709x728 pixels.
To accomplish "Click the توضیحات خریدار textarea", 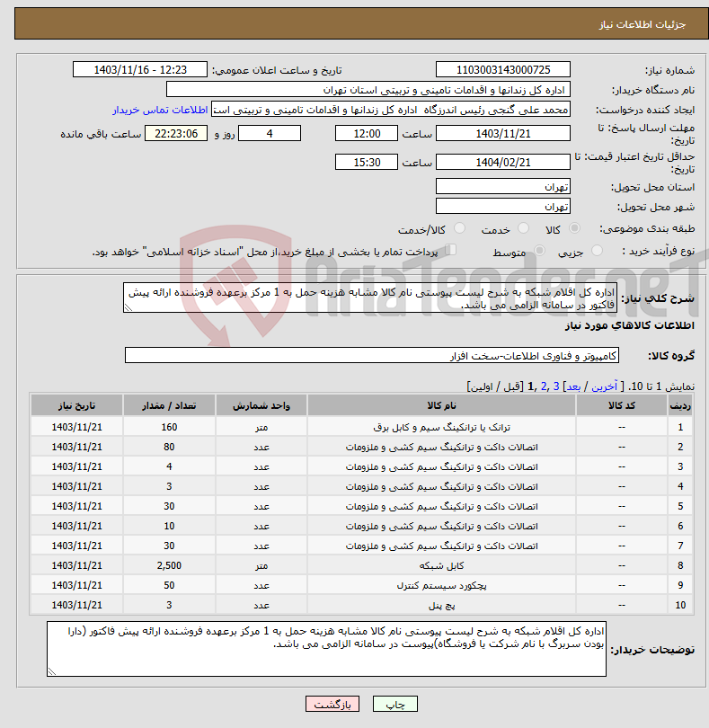I will point(326,649).
